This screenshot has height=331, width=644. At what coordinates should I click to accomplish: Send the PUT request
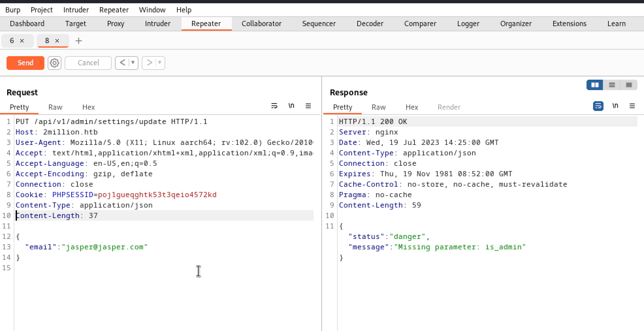pos(25,63)
